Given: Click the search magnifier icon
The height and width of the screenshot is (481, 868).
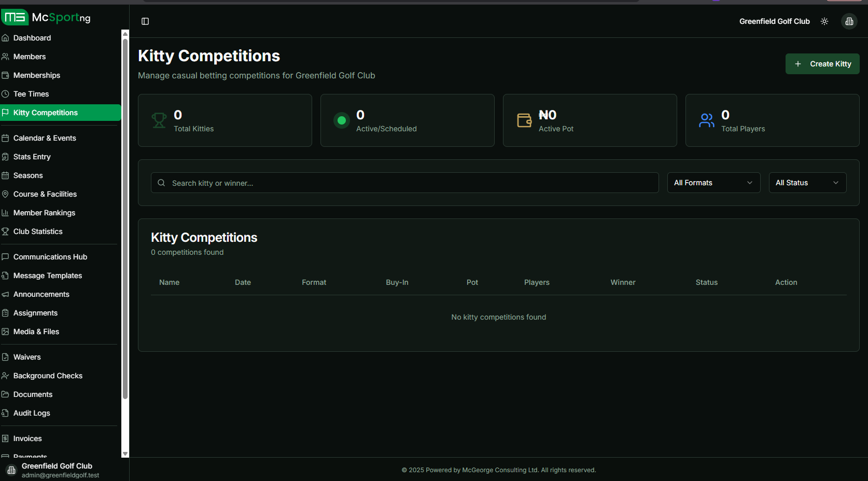Looking at the screenshot, I should [x=161, y=183].
